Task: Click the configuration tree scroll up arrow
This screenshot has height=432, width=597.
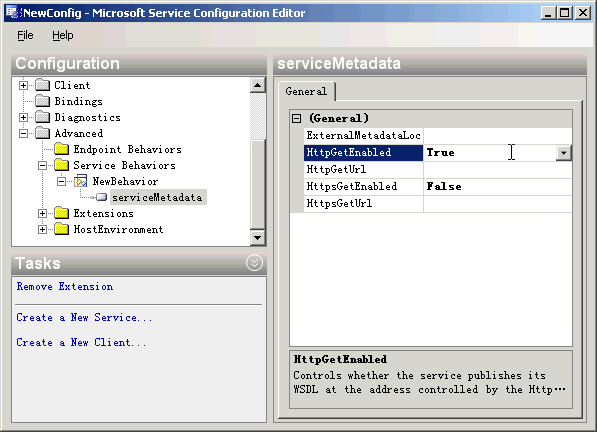Action: point(258,85)
